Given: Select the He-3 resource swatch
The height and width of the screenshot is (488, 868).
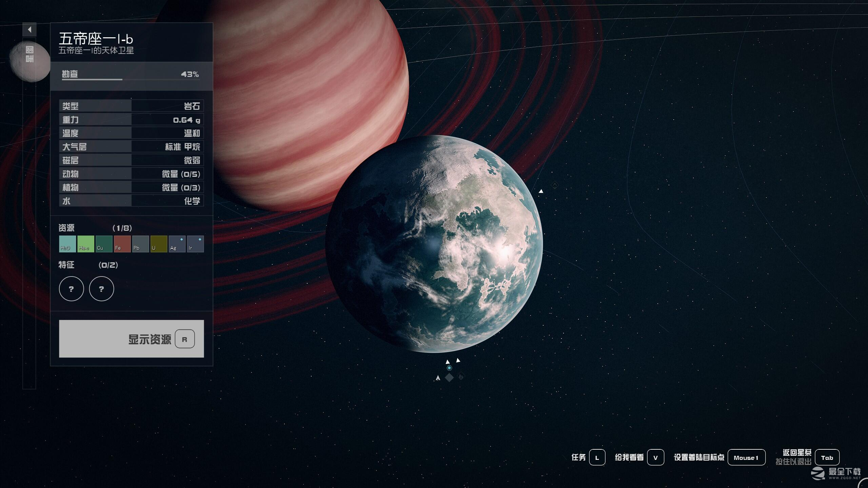Looking at the screenshot, I should 86,244.
